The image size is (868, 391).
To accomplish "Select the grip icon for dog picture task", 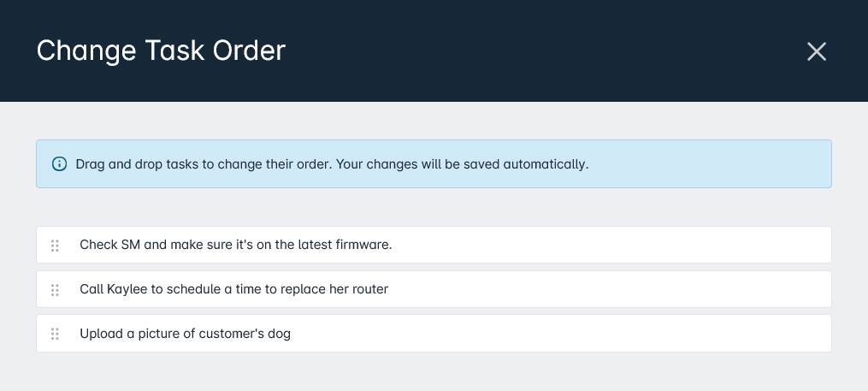I will (x=55, y=334).
